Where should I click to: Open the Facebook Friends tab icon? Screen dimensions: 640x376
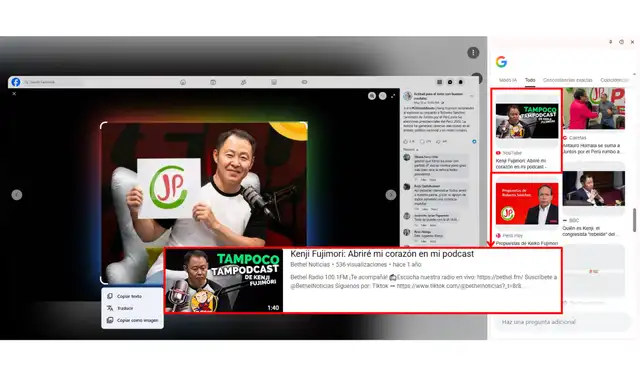pyautogui.click(x=243, y=82)
